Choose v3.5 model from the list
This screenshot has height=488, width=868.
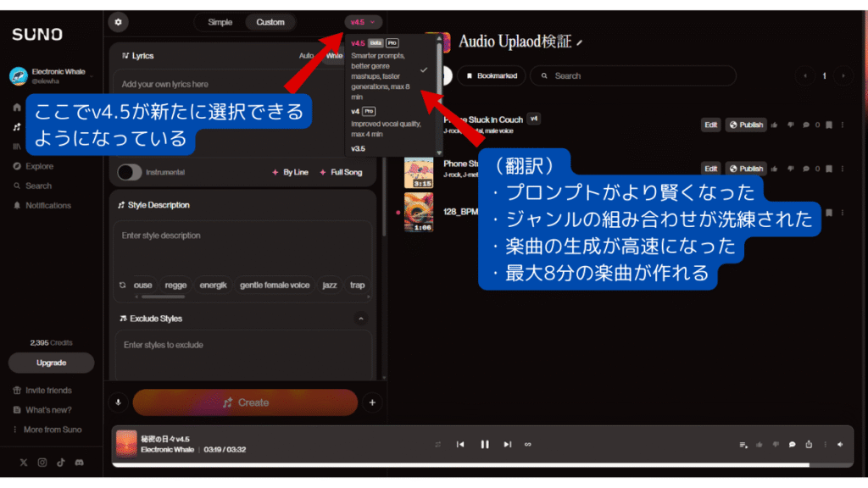click(x=389, y=149)
